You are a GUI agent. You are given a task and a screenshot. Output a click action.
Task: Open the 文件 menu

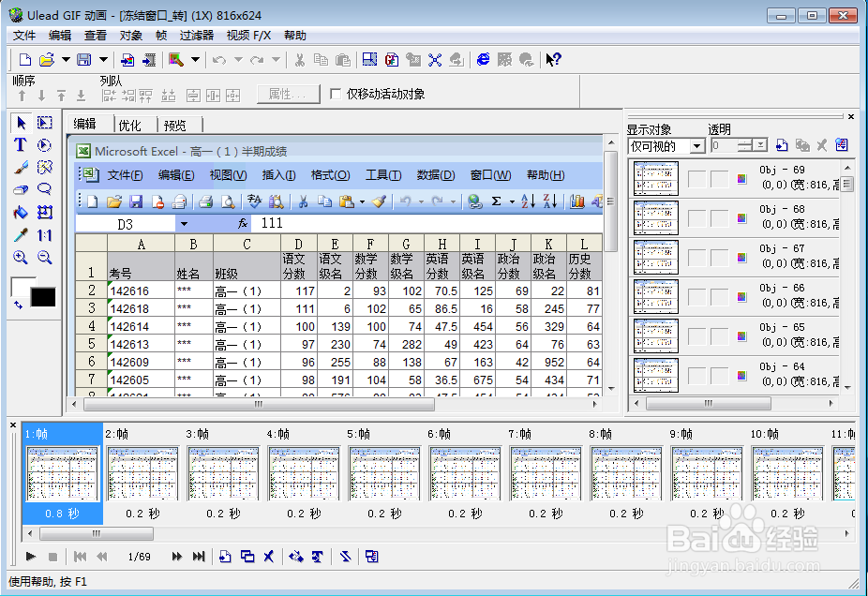point(23,36)
